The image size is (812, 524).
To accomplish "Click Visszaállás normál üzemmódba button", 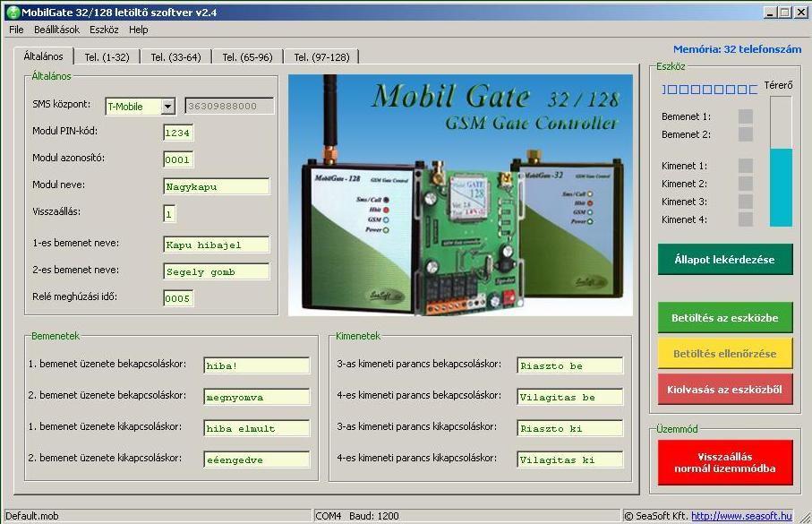I will pos(725,462).
